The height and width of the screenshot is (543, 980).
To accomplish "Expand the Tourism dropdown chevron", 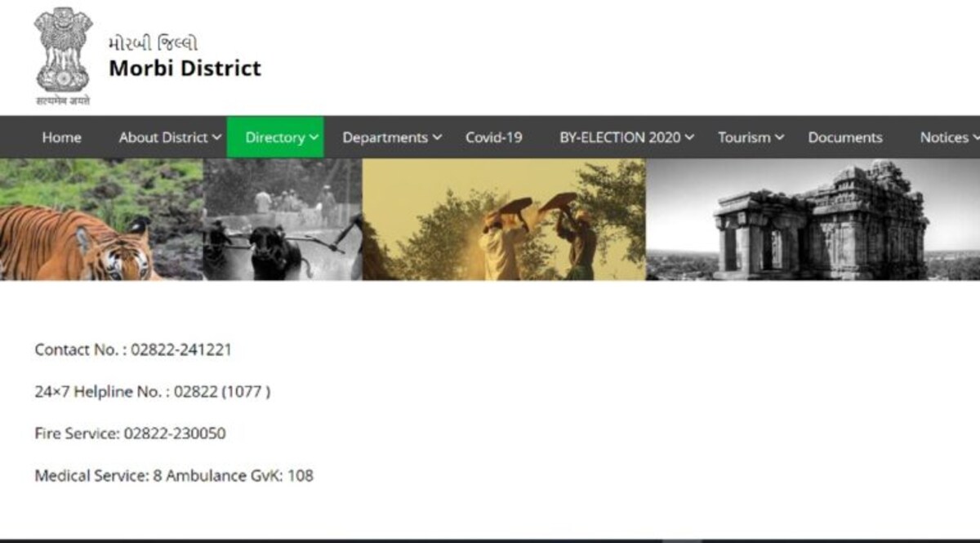I will coord(779,137).
